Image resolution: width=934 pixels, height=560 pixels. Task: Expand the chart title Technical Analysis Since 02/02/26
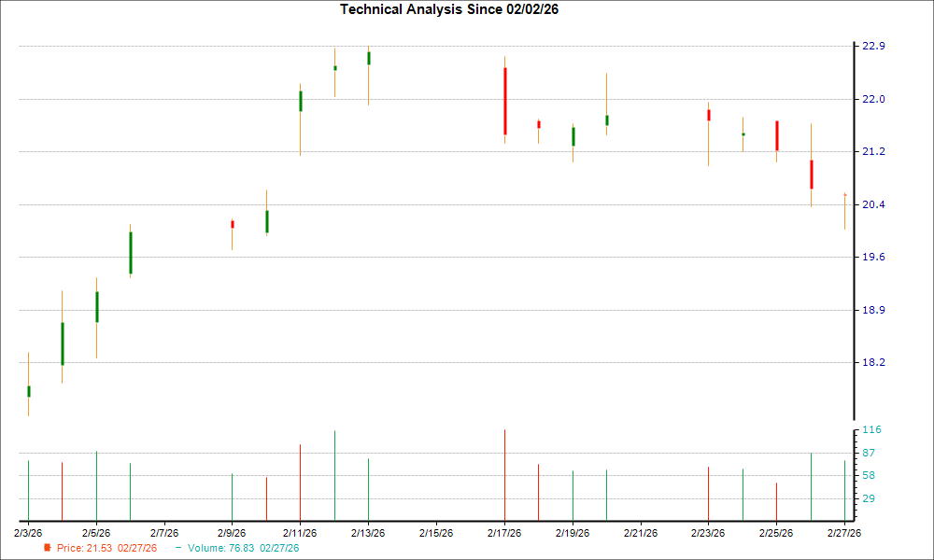coord(449,9)
